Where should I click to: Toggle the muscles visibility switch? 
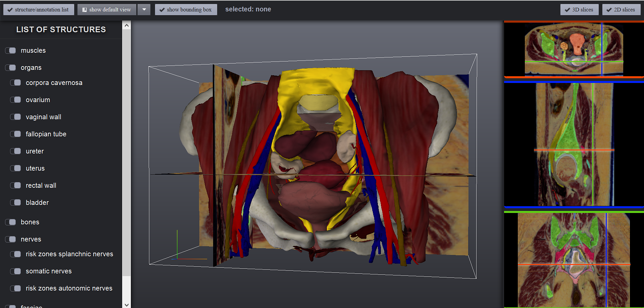point(10,50)
